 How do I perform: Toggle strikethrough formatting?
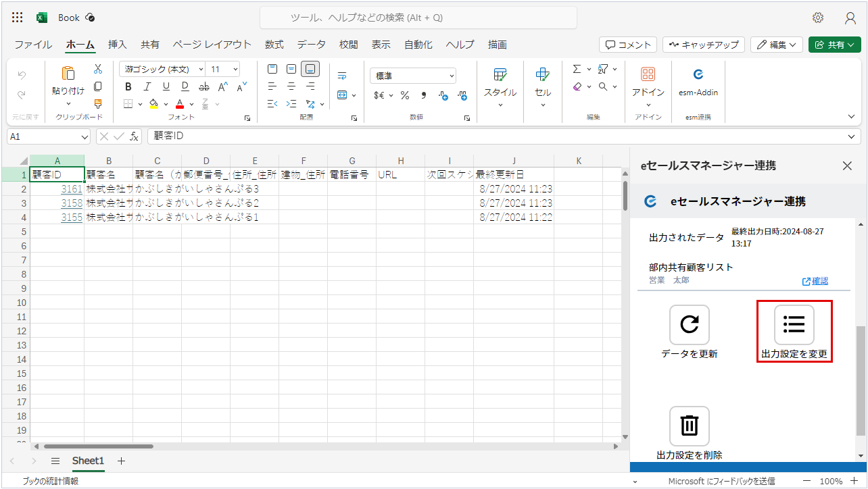[x=204, y=86]
